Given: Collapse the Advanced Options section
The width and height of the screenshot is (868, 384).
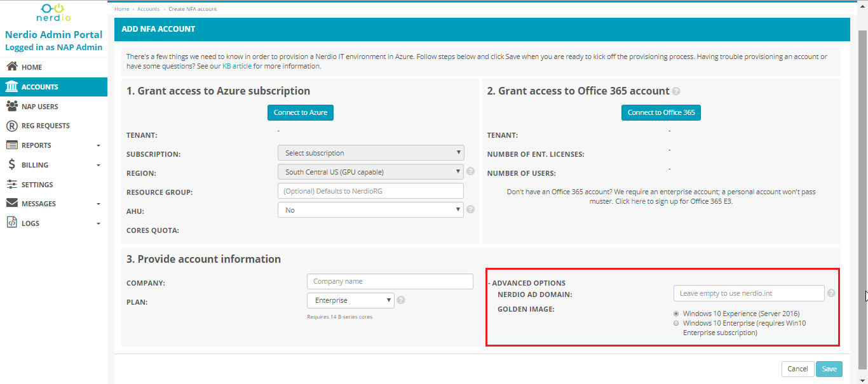Looking at the screenshot, I should pyautogui.click(x=527, y=283).
